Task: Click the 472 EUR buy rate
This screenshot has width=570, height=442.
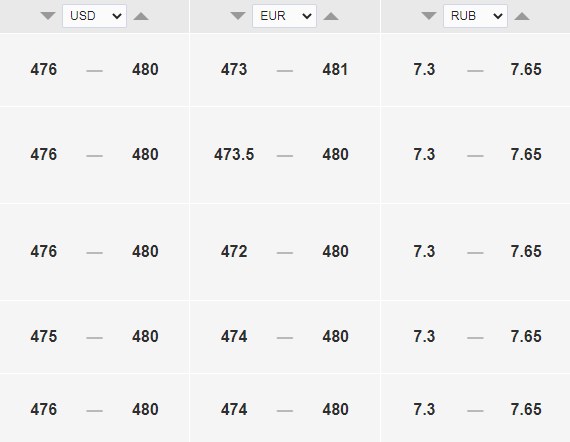Action: point(234,252)
